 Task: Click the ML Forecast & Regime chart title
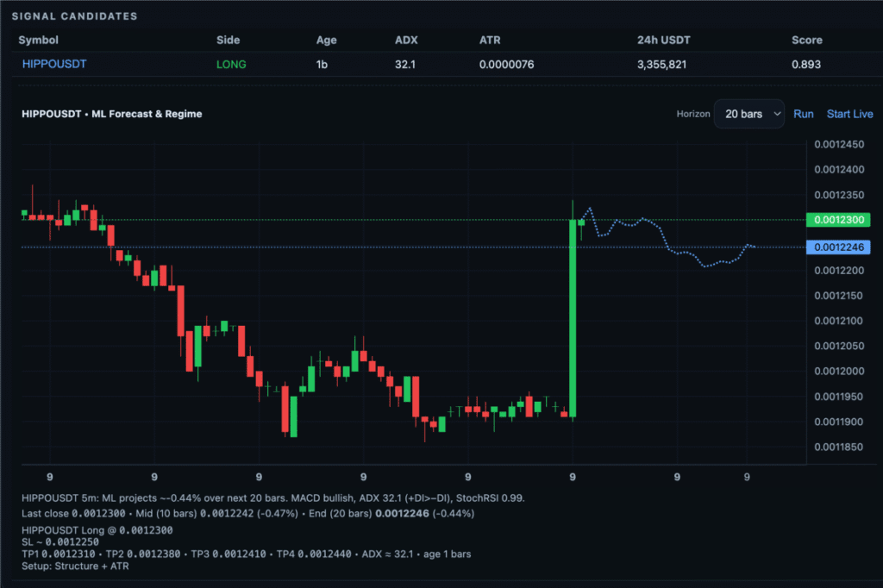tap(111, 114)
